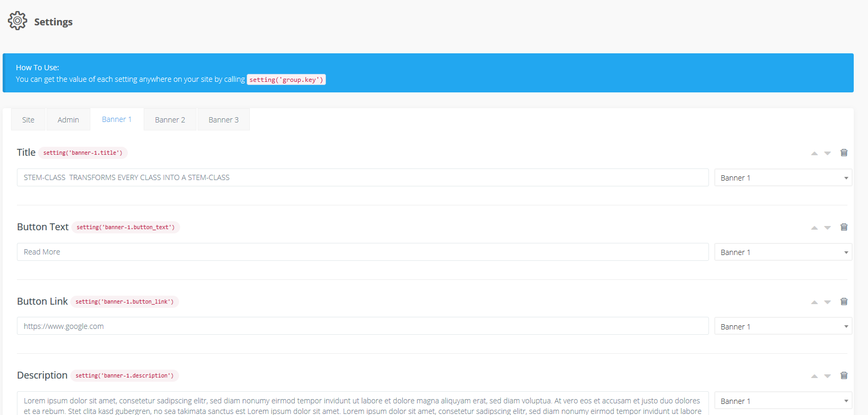Delete the Button Link setting

(x=844, y=301)
